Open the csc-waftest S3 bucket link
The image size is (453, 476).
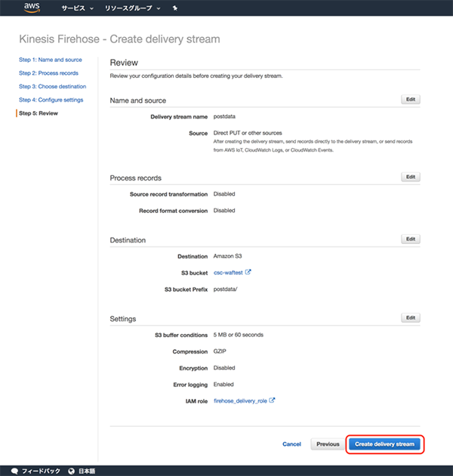pyautogui.click(x=228, y=273)
